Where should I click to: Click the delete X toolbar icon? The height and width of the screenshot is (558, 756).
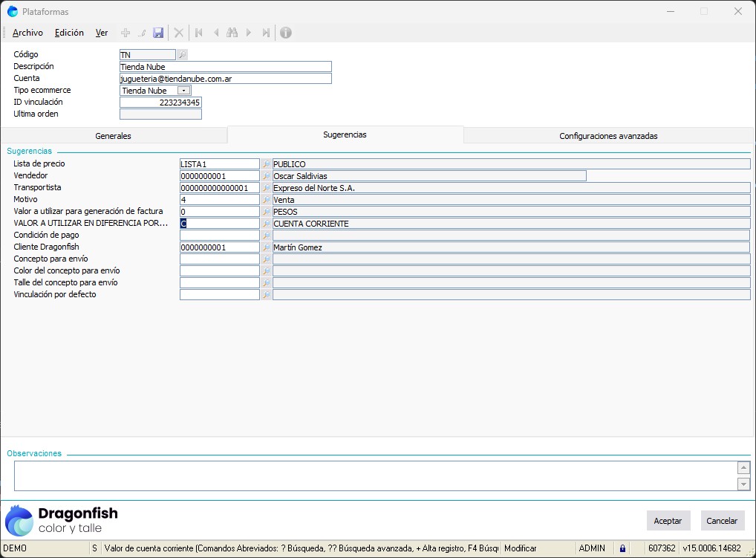[x=178, y=33]
